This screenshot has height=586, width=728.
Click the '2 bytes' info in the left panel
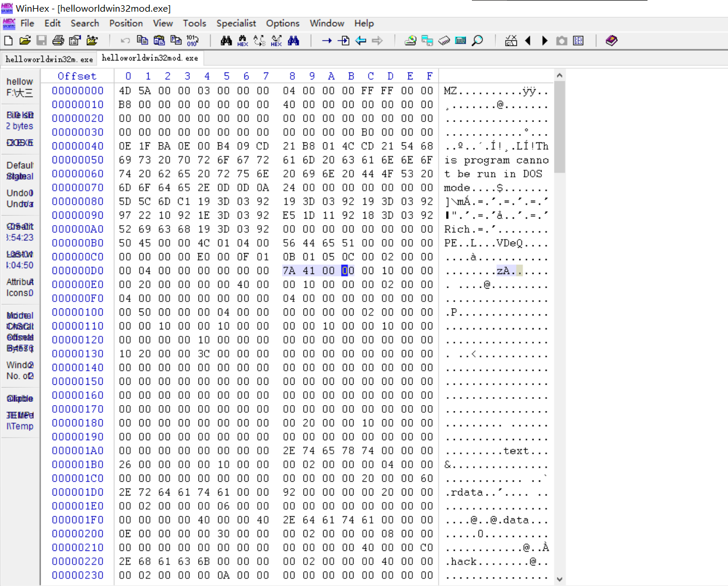(x=20, y=126)
